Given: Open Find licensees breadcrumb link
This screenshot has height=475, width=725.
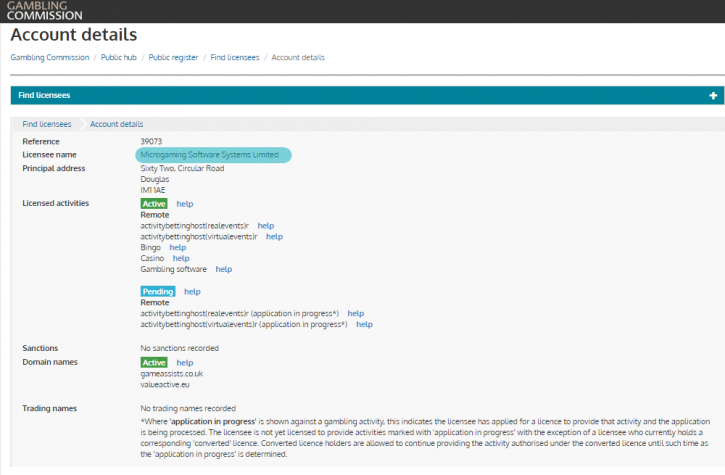Looking at the screenshot, I should pyautogui.click(x=235, y=57).
